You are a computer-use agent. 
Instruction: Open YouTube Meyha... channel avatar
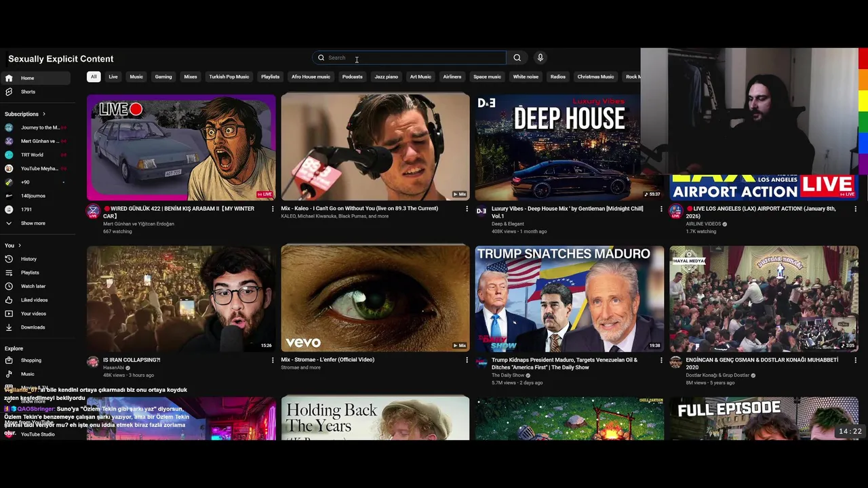click(9, 168)
